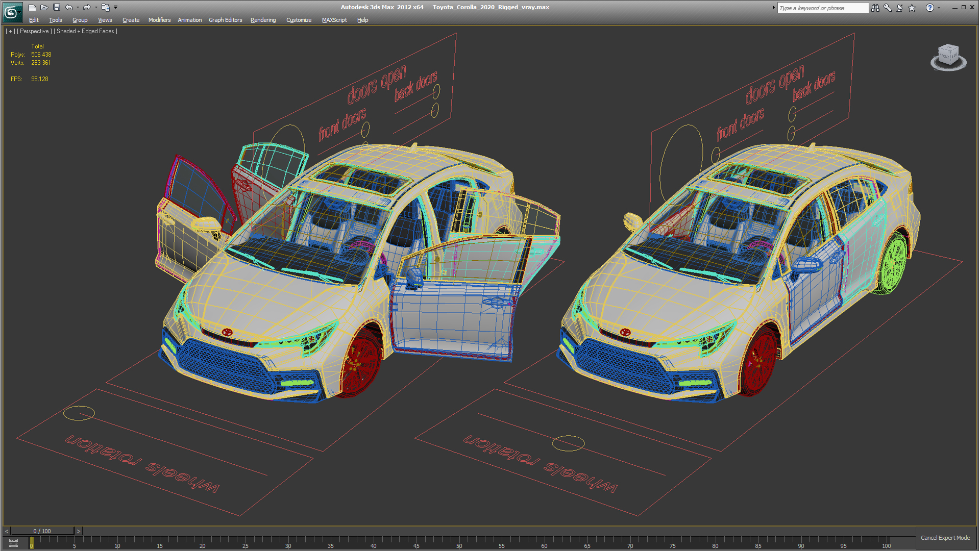Open the MAXScript menu
The height and width of the screenshot is (551, 980).
[334, 20]
